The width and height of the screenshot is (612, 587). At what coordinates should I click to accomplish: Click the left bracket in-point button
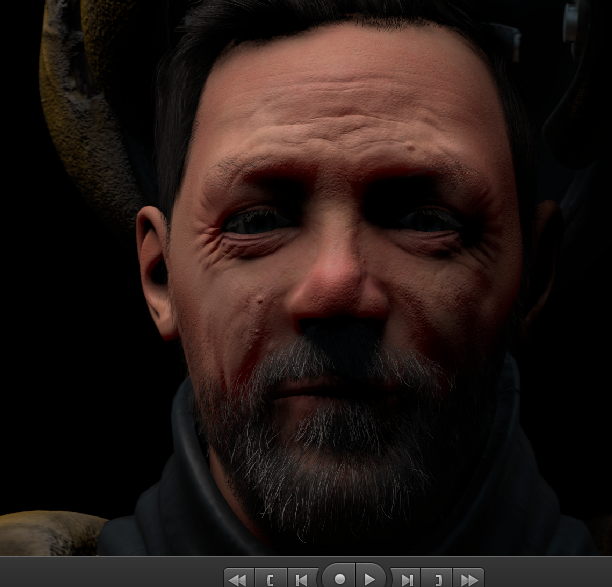tap(270, 578)
